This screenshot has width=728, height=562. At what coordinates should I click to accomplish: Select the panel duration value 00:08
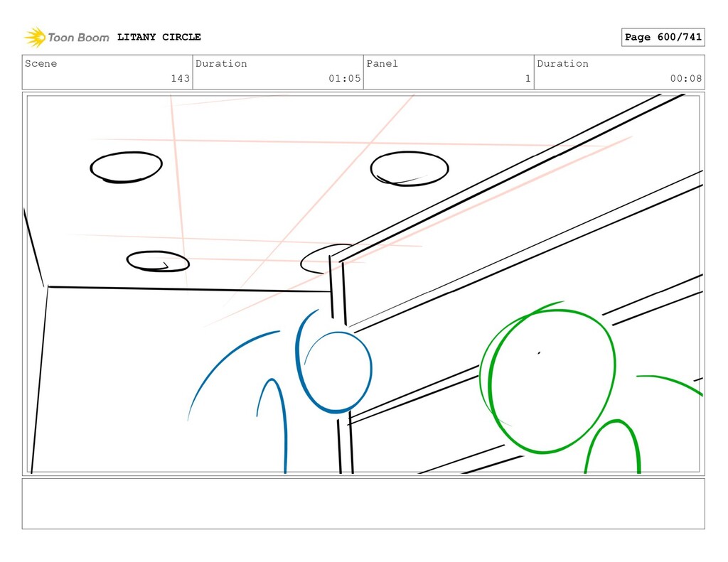(686, 78)
